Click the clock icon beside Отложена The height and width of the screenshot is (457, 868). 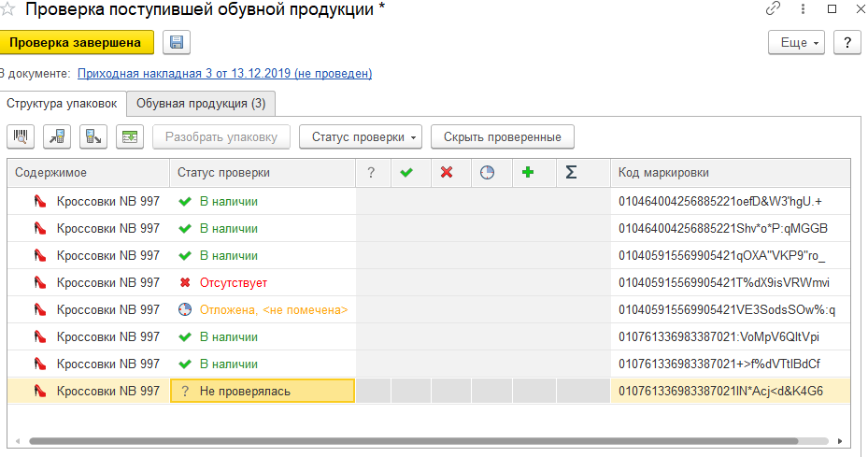(185, 309)
